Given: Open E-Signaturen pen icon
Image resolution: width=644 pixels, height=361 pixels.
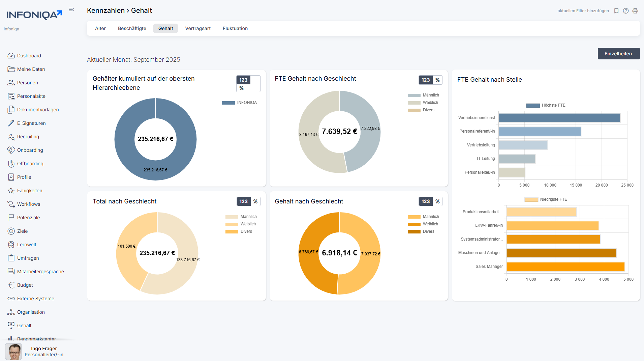Looking at the screenshot, I should click(11, 123).
